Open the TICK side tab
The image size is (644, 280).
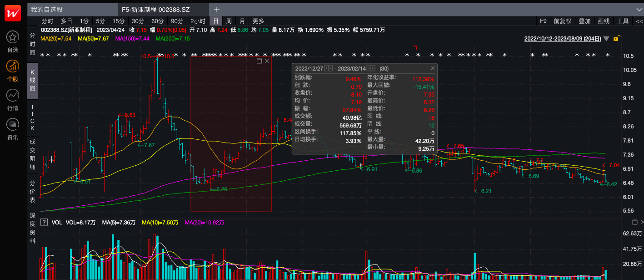[32, 118]
